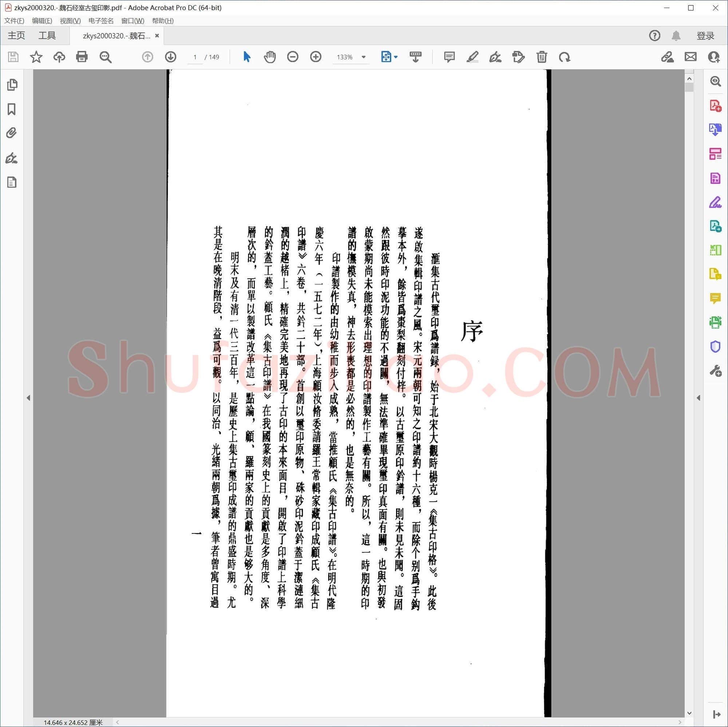Image resolution: width=728 pixels, height=727 pixels.
Task: Open the Protect shield tool
Action: click(715, 346)
